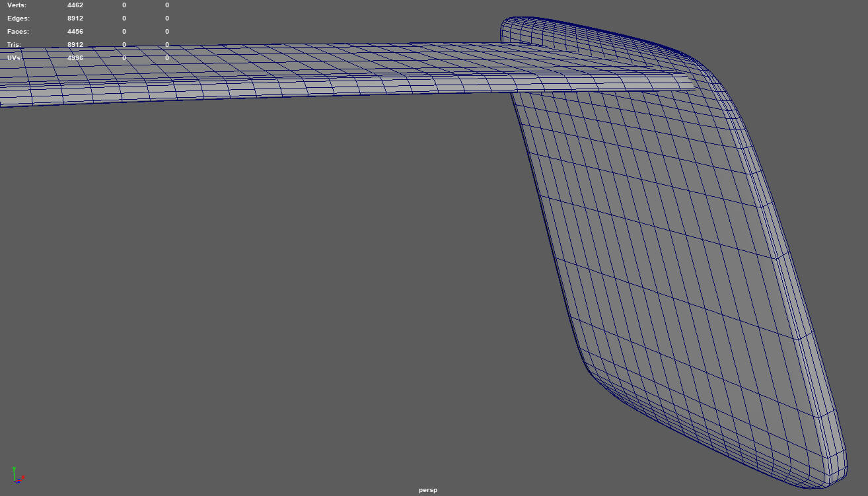Viewport: 868px width, 496px height.
Task: Click the Edges label in the HUD
Action: coord(18,18)
